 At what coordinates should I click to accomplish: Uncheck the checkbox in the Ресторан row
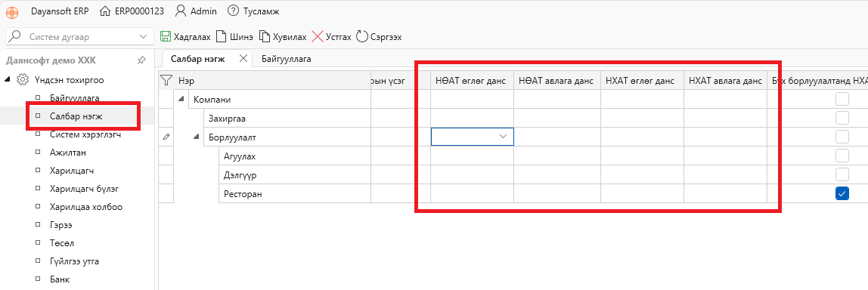[842, 193]
